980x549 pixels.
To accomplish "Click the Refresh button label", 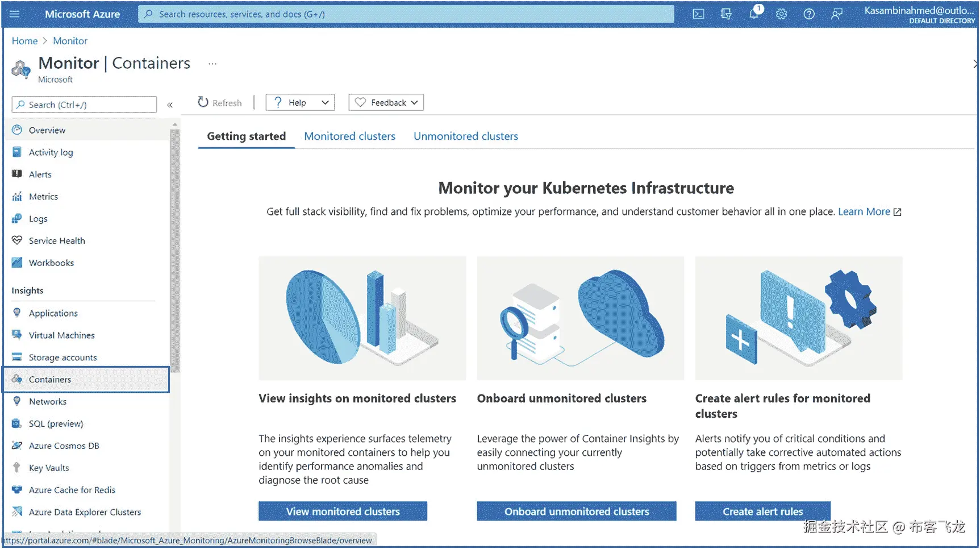I will (x=227, y=103).
